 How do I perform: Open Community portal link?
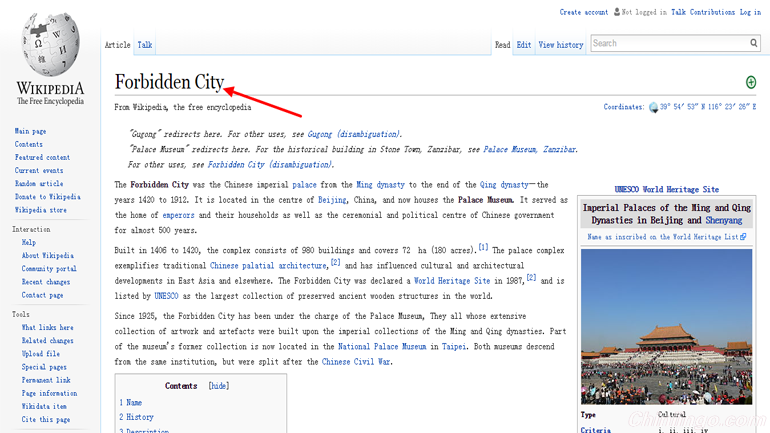(49, 269)
